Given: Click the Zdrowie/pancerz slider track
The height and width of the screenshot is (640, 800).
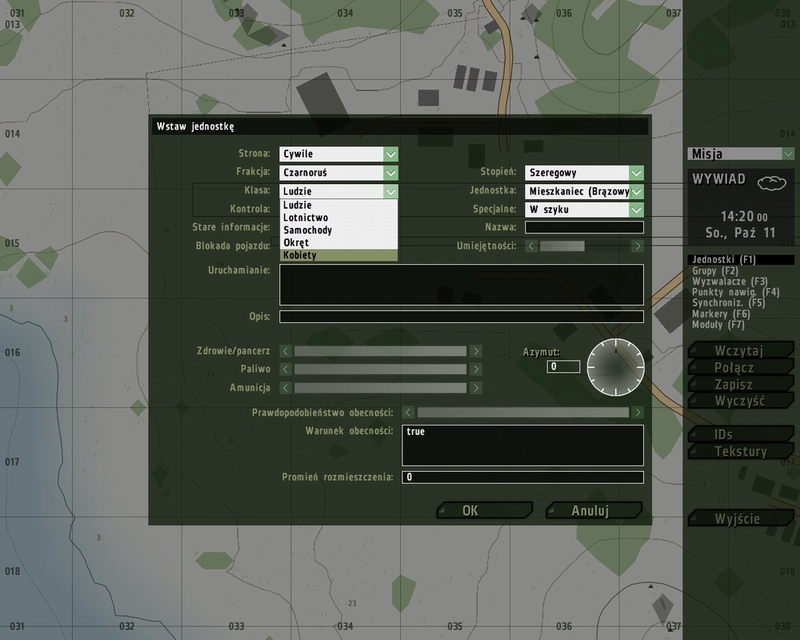Looking at the screenshot, I should tap(380, 351).
